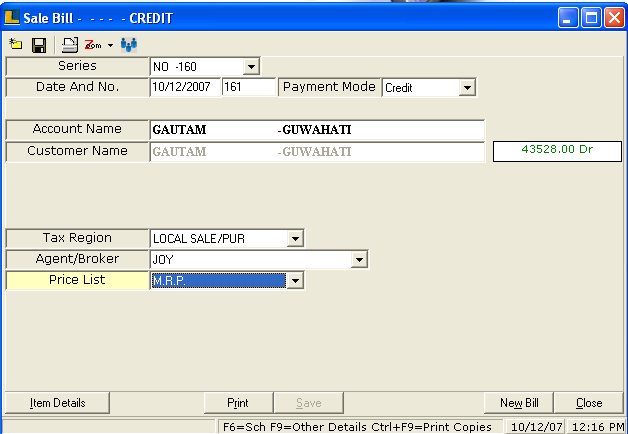This screenshot has height=434, width=628.
Task: Click the Tax Region label
Action: (77, 238)
